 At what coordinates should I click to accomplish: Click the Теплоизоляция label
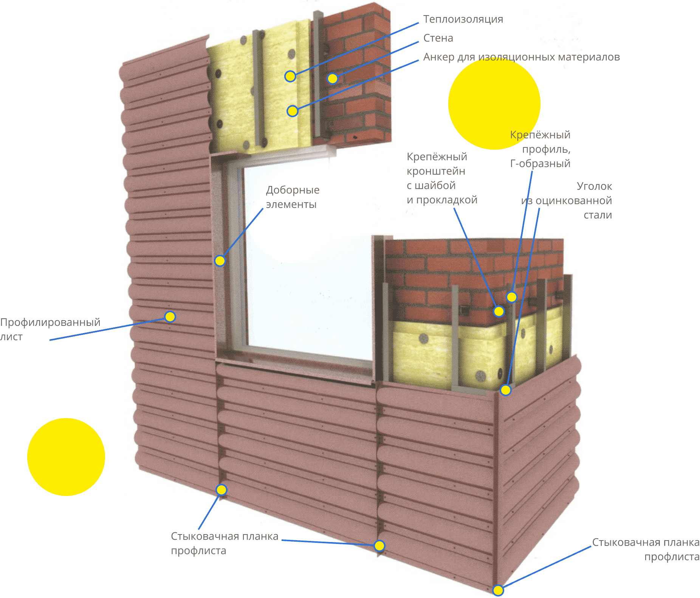click(x=463, y=19)
